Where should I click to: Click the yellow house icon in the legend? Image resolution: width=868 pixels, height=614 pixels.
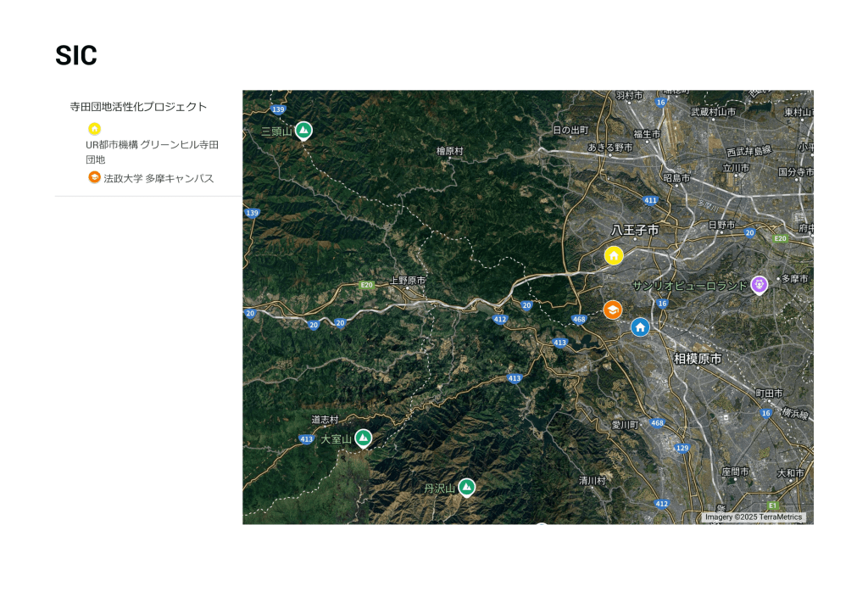point(94,129)
